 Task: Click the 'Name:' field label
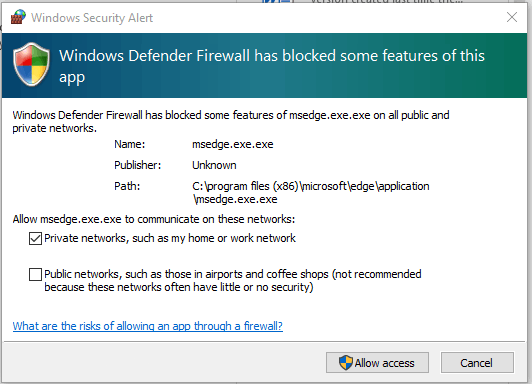130,145
